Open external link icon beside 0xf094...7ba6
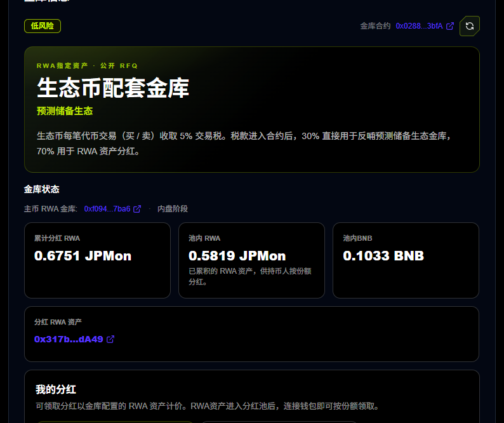The image size is (504, 423). (x=137, y=209)
